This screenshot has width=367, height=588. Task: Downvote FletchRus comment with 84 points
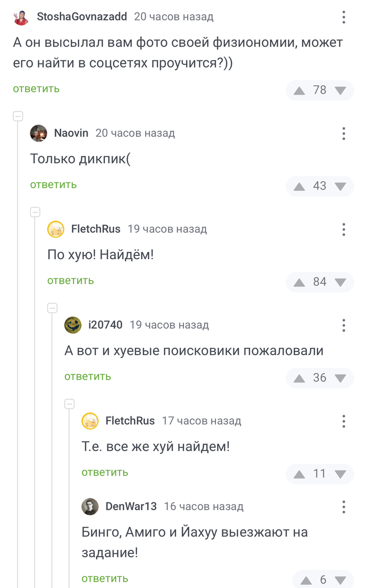point(341,282)
